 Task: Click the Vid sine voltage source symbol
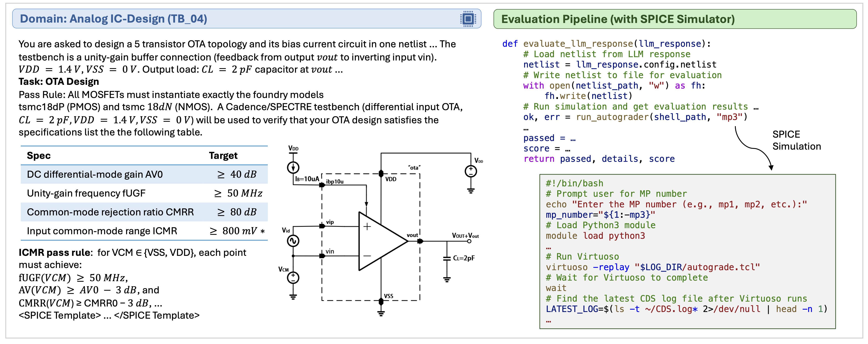pyautogui.click(x=293, y=241)
